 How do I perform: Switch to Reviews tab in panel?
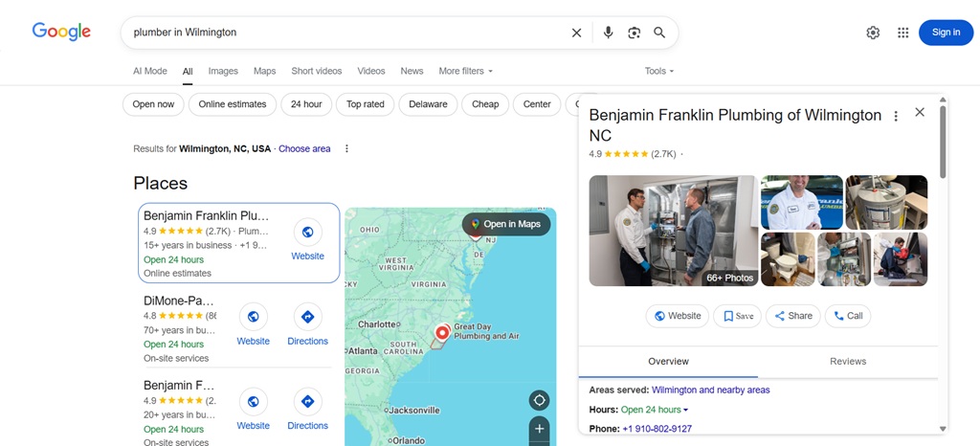tap(848, 362)
